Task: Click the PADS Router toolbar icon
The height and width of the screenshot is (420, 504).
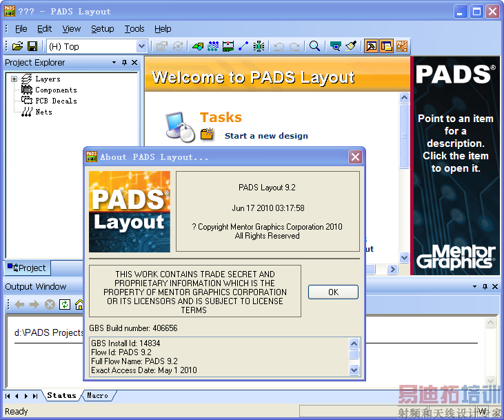Action: coord(402,47)
